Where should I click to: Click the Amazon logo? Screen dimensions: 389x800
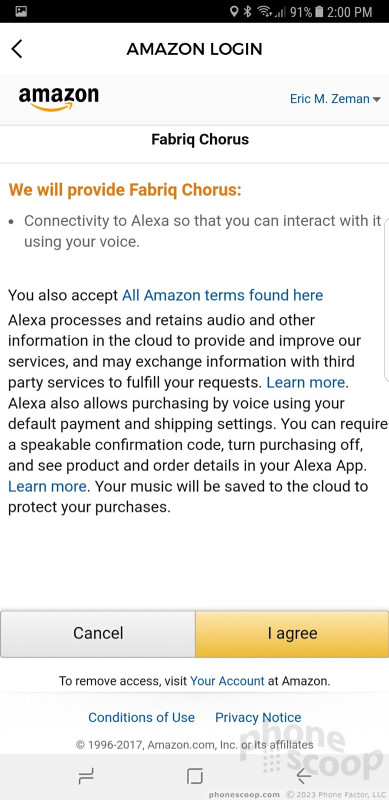[x=59, y=98]
